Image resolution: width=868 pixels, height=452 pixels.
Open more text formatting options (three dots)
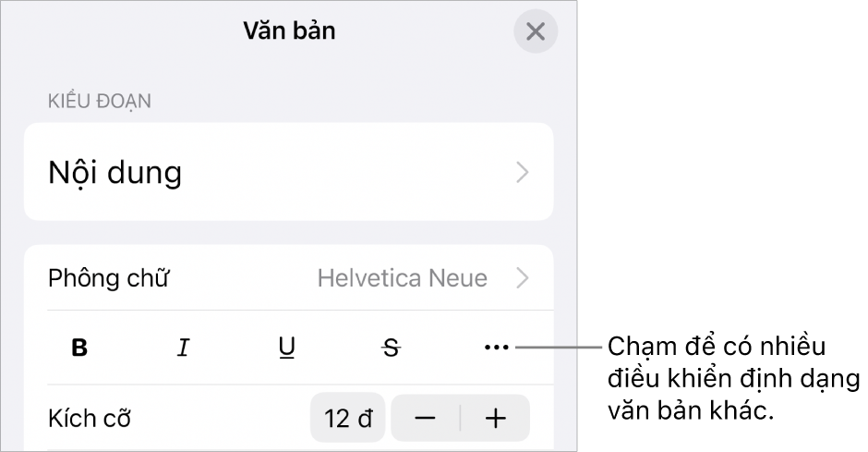coord(496,348)
